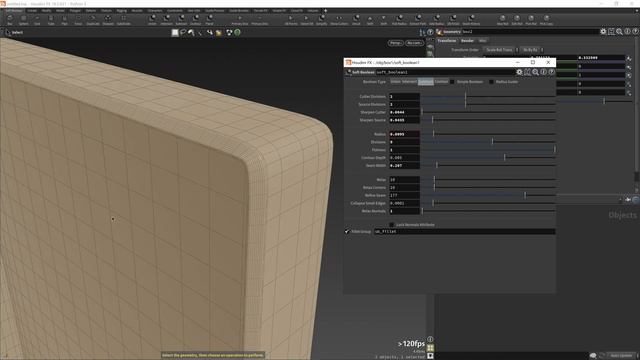Select the Torus shelf tool
This screenshot has width=640, height=360.
pyautogui.click(x=78, y=20)
